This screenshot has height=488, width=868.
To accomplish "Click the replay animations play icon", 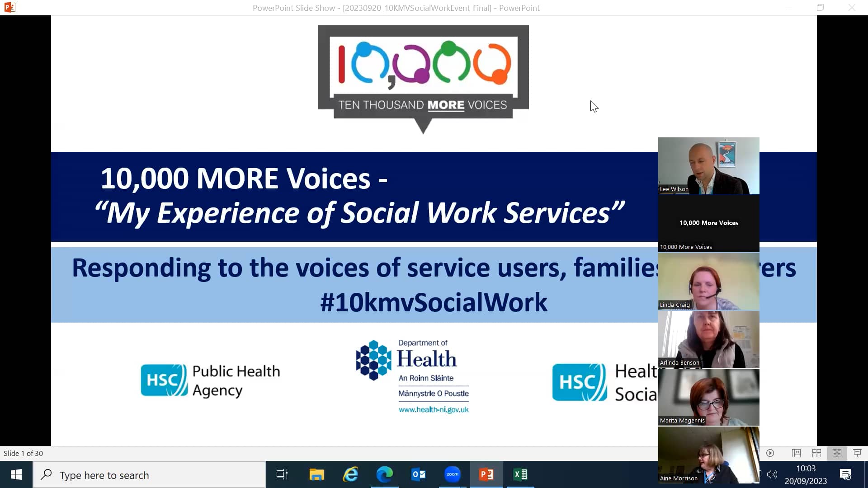I will click(x=771, y=453).
